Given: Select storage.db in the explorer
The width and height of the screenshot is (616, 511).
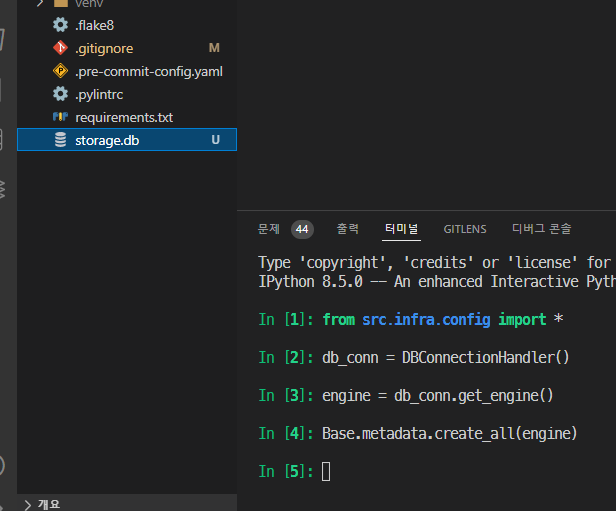Looking at the screenshot, I should tap(126, 140).
